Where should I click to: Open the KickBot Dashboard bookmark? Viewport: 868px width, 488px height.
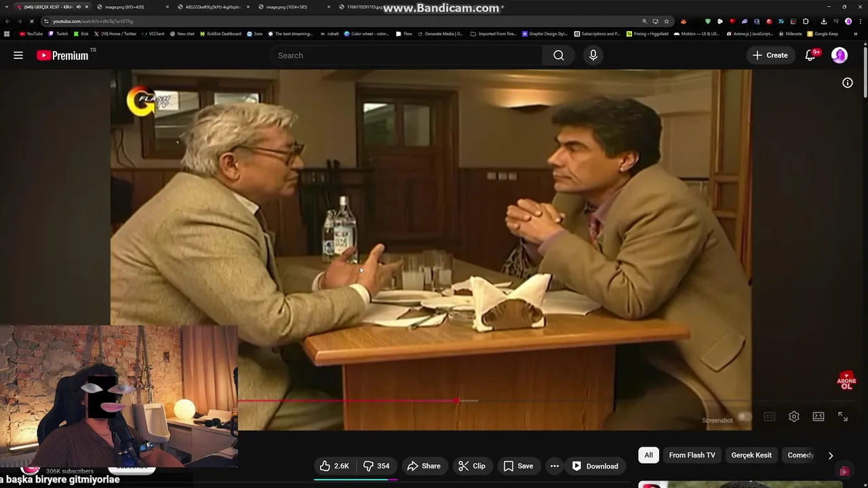point(220,33)
